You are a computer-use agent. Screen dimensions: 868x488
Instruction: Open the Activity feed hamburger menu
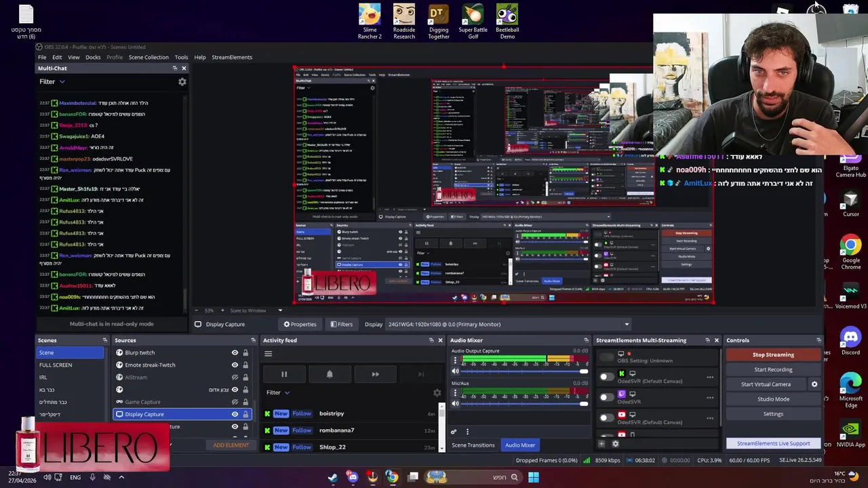tap(268, 354)
